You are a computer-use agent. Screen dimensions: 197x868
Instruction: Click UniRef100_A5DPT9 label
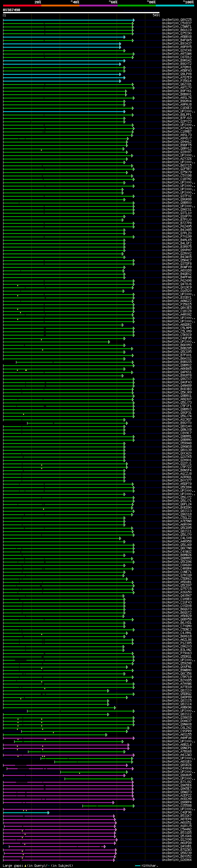click(177, 484)
